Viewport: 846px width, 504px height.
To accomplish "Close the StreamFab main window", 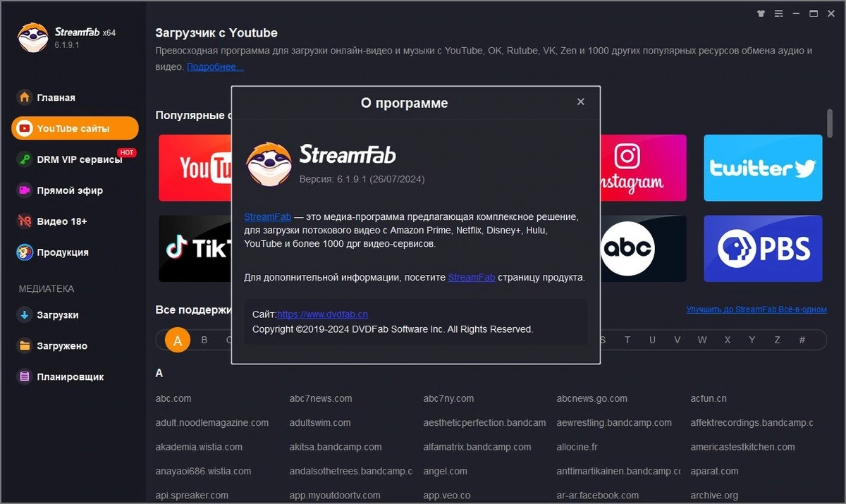I will pos(831,13).
